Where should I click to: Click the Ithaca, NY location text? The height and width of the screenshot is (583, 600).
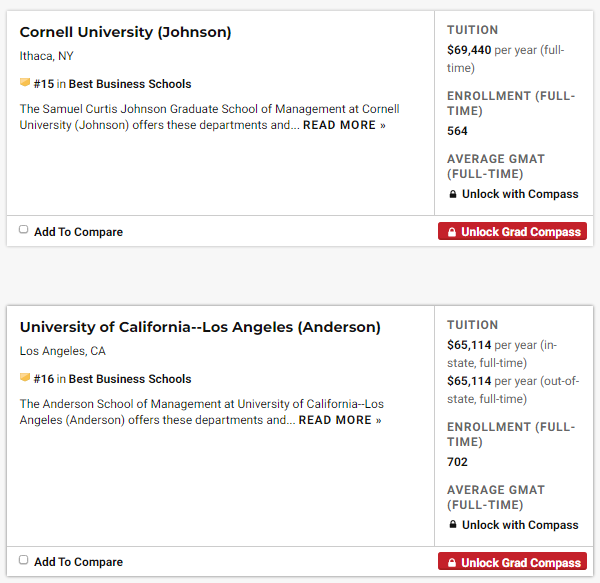click(x=47, y=56)
